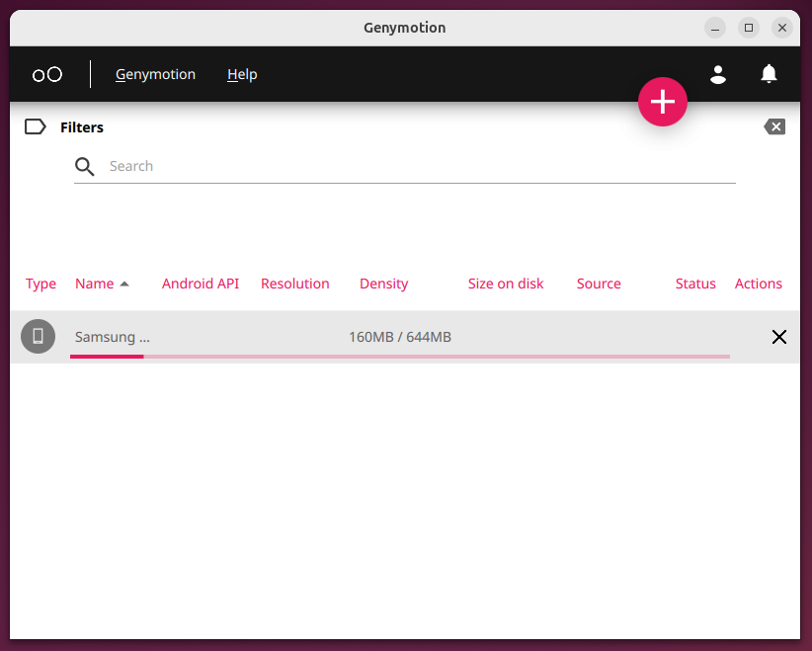Click the Resolution column header
The height and width of the screenshot is (651, 812).
294,284
